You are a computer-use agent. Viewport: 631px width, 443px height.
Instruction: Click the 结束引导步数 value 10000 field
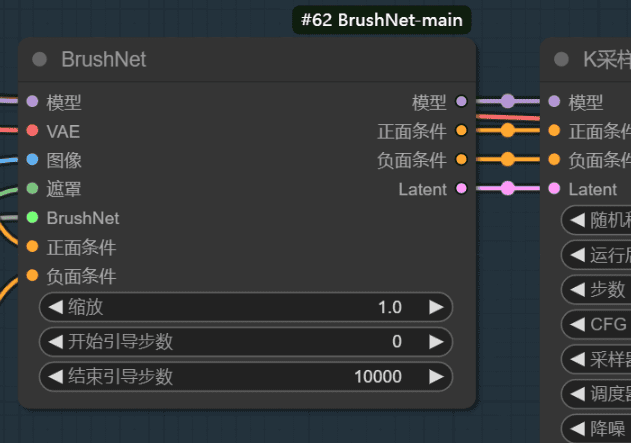coord(377,377)
